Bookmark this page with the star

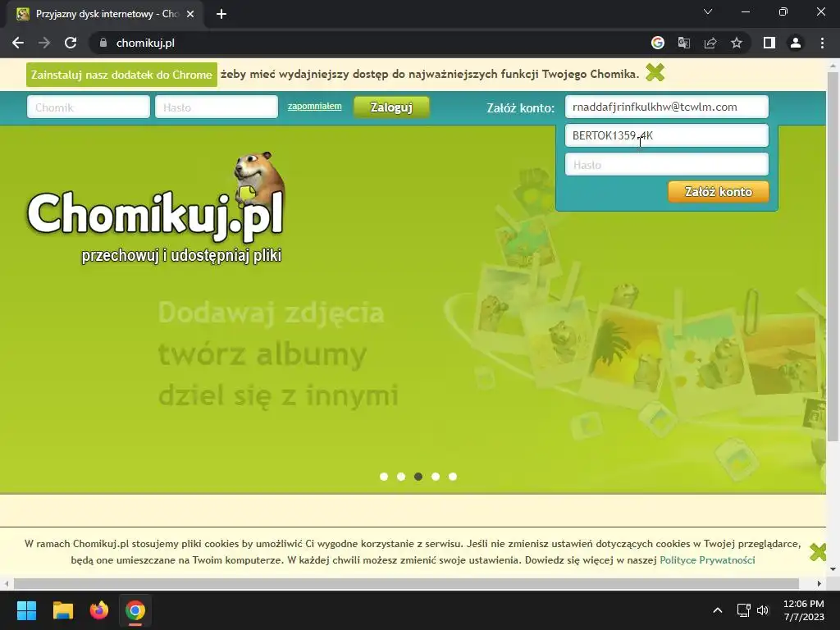737,43
